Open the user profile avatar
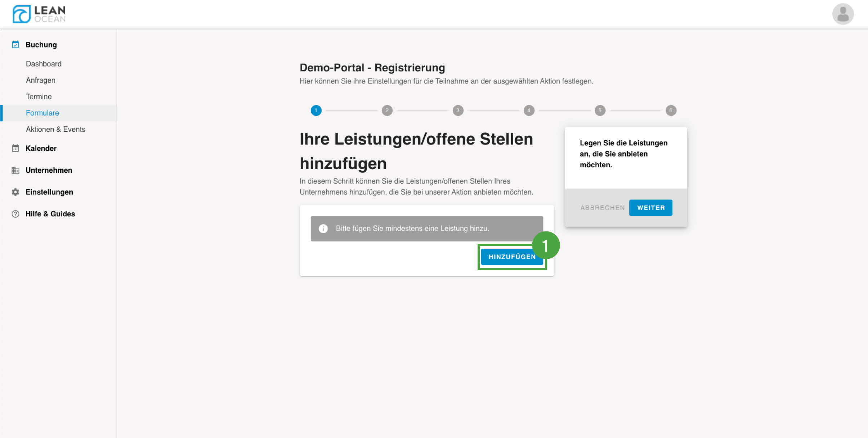This screenshot has width=868, height=438. pyautogui.click(x=842, y=14)
